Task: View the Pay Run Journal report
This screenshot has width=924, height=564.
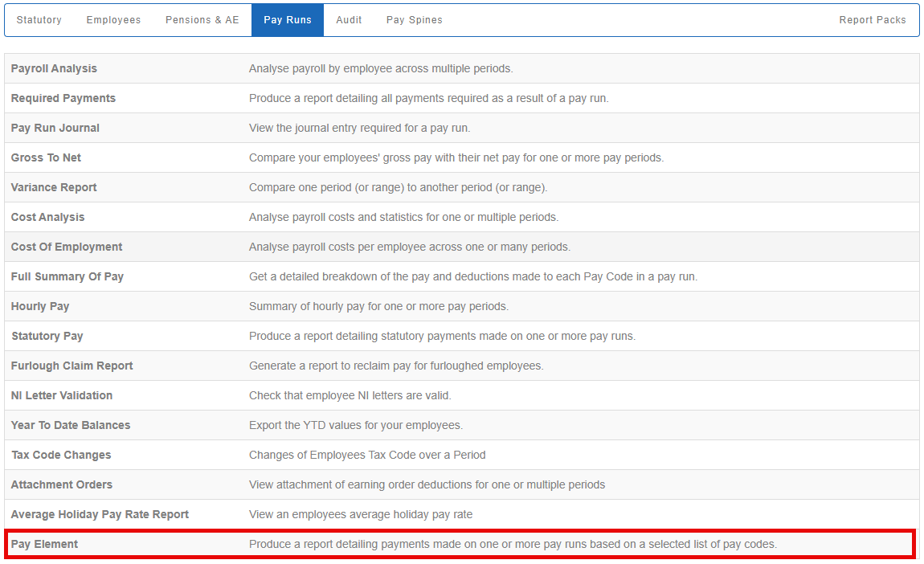Action: [55, 128]
